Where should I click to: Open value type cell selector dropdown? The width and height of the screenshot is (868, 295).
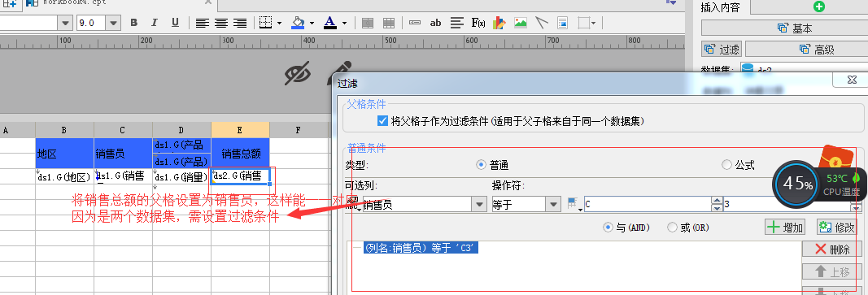coord(575,205)
